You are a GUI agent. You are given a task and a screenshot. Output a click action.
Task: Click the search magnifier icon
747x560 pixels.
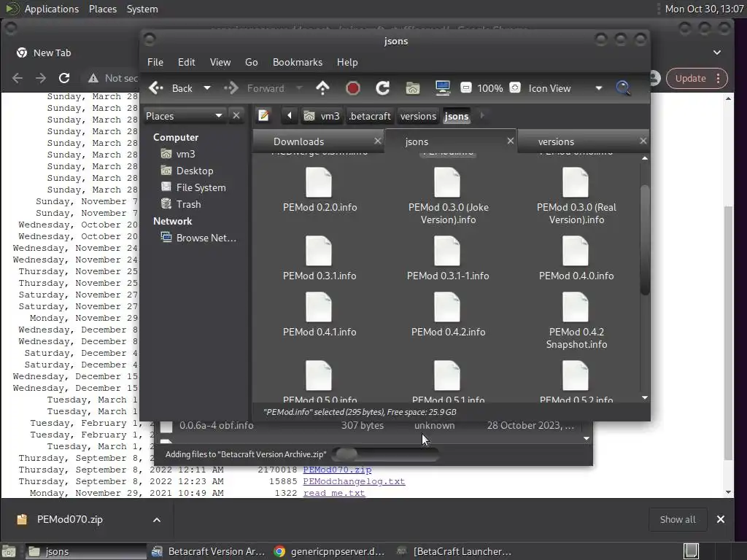point(623,88)
